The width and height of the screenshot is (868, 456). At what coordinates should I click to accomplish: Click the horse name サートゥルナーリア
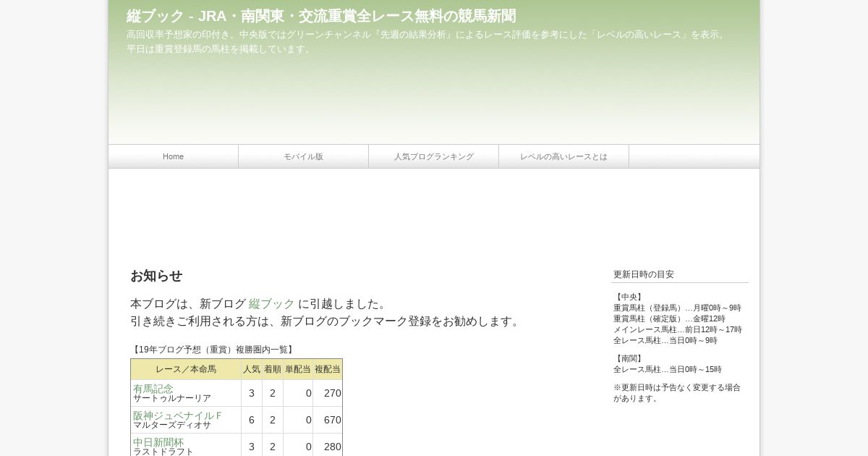[x=172, y=399]
